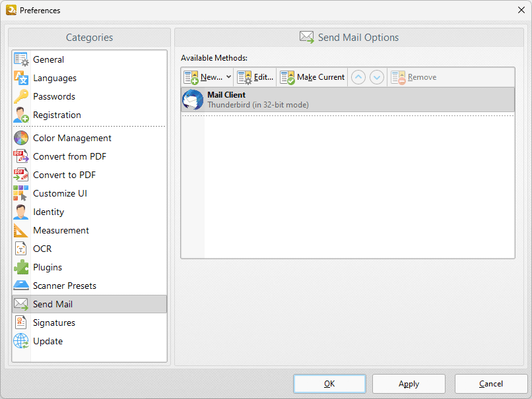Confirm with the OK button
Image resolution: width=532 pixels, height=399 pixels.
click(x=329, y=384)
